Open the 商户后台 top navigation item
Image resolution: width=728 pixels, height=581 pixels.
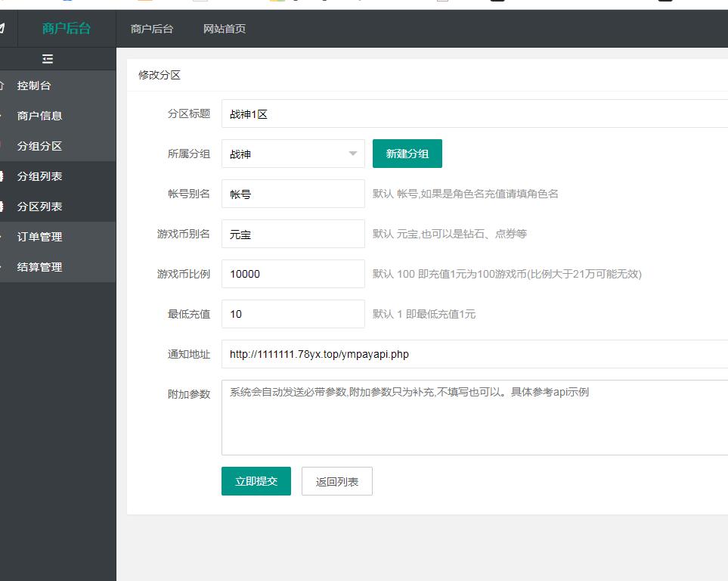[152, 29]
